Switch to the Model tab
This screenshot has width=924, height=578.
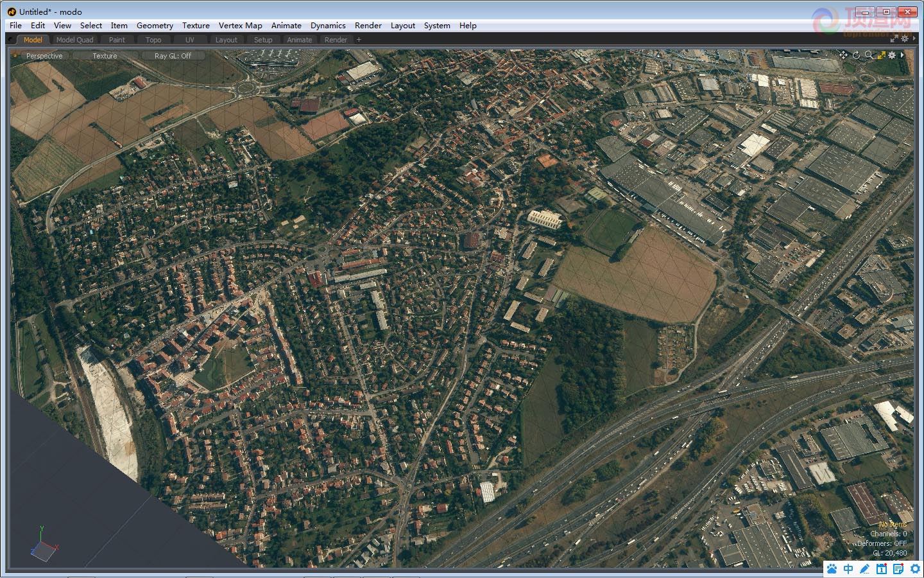(33, 40)
